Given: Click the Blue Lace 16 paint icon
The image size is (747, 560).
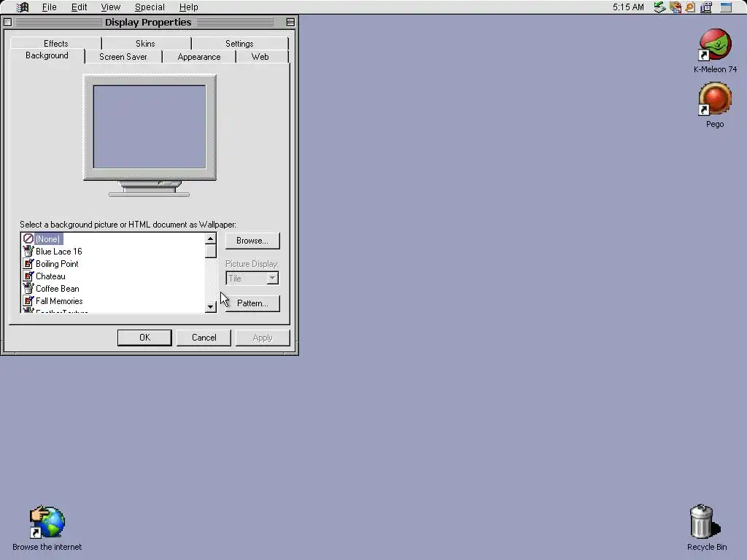Looking at the screenshot, I should pos(28,251).
